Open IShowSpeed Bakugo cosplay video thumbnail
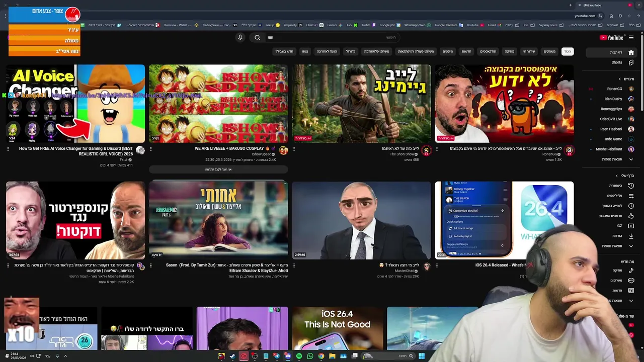Image resolution: width=644 pixels, height=362 pixels. click(x=218, y=104)
